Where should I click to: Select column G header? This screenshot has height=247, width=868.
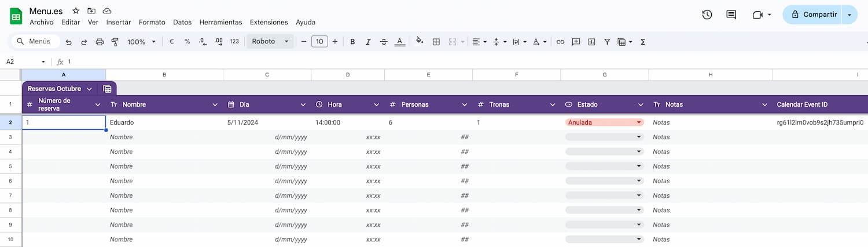[x=605, y=75]
